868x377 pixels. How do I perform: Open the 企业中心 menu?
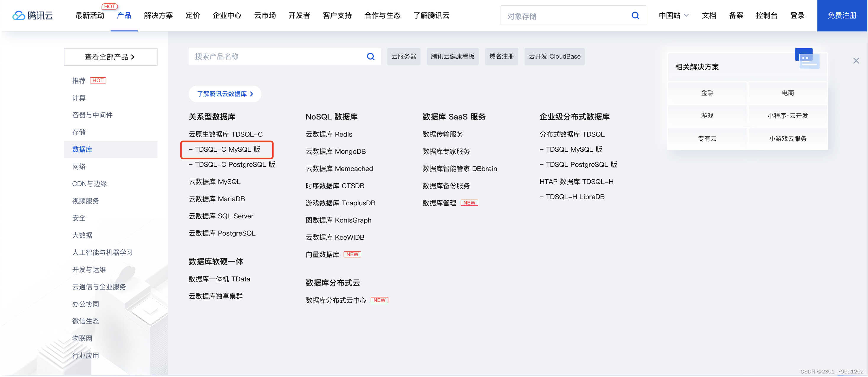[227, 15]
